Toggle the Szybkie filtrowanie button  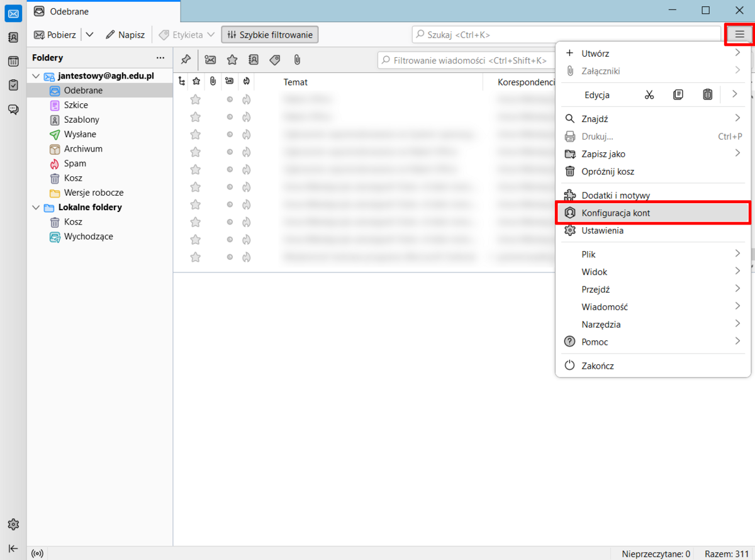(x=270, y=35)
